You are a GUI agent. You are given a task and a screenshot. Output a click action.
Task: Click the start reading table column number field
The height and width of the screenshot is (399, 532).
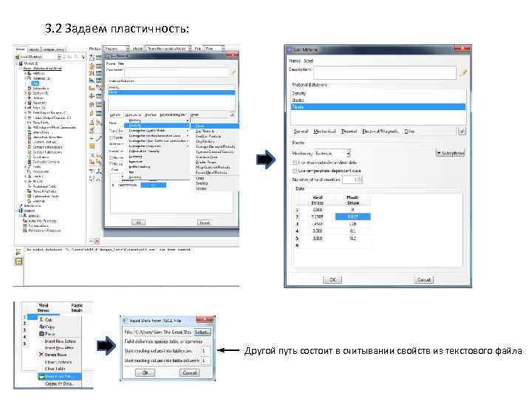pos(205,361)
